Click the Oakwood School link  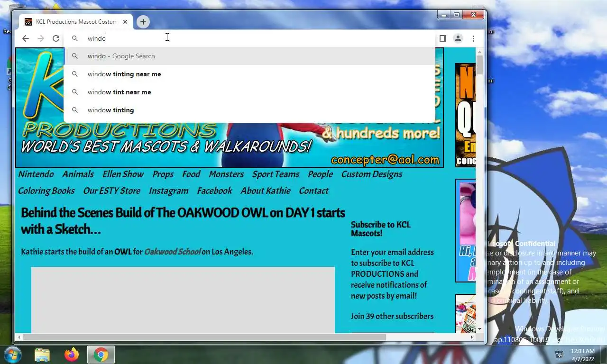173,252
